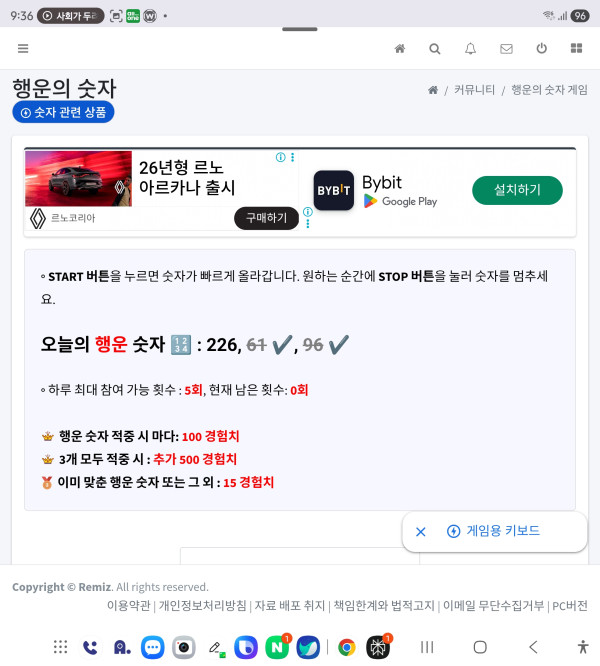Tap the power logout icon
The width and height of the screenshot is (600, 666).
(x=541, y=48)
